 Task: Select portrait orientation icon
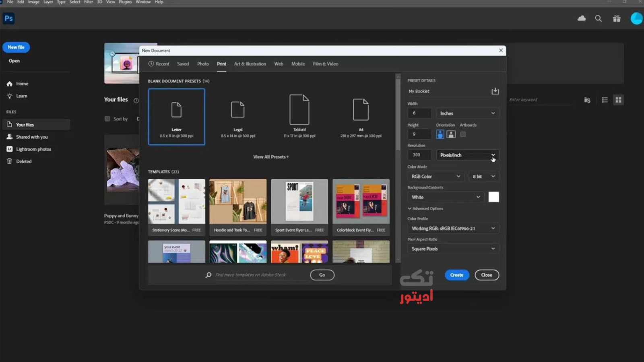pos(440,134)
